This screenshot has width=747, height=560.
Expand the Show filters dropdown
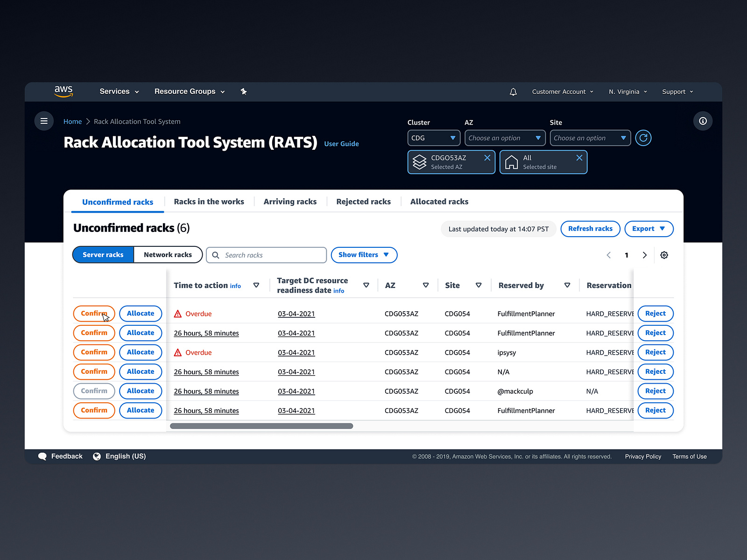pyautogui.click(x=364, y=255)
